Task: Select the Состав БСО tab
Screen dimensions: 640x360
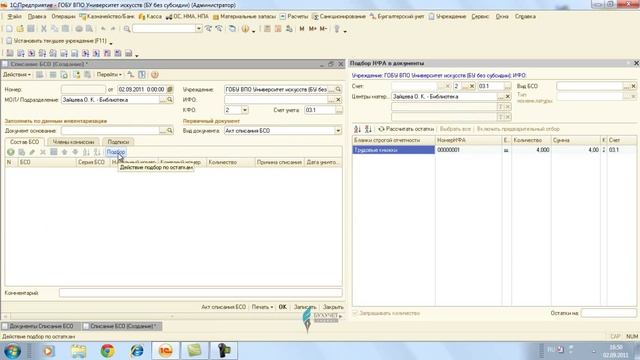Action: [24, 142]
